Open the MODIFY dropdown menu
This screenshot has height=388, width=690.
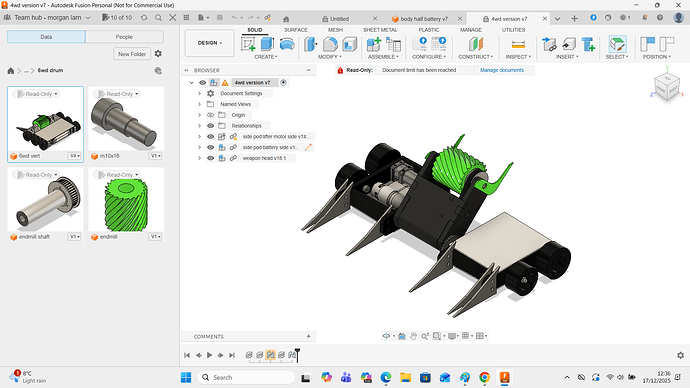330,57
